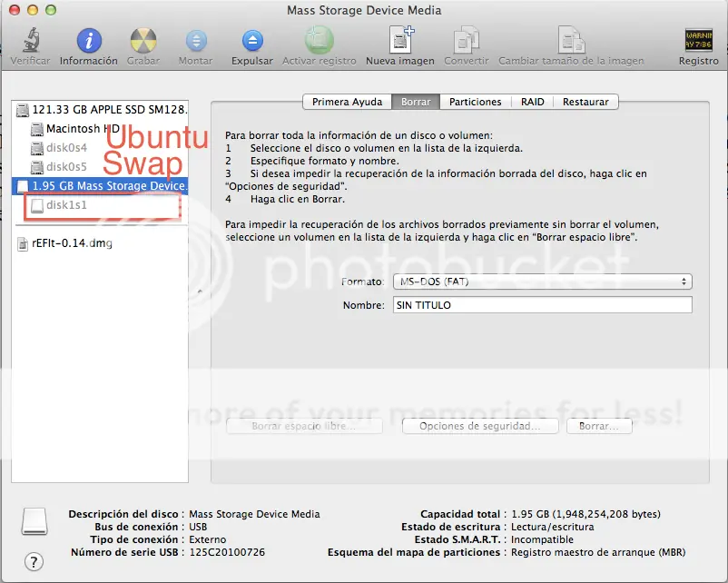Click the Incompatible S.M.A.R.T. status value

pyautogui.click(x=542, y=539)
